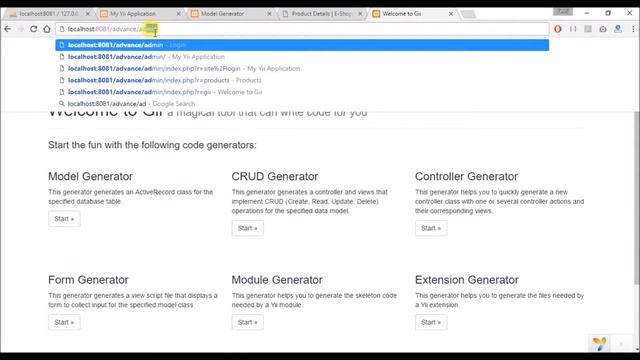The height and width of the screenshot is (360, 640).
Task: Start the Module Generator
Action: pyautogui.click(x=247, y=322)
